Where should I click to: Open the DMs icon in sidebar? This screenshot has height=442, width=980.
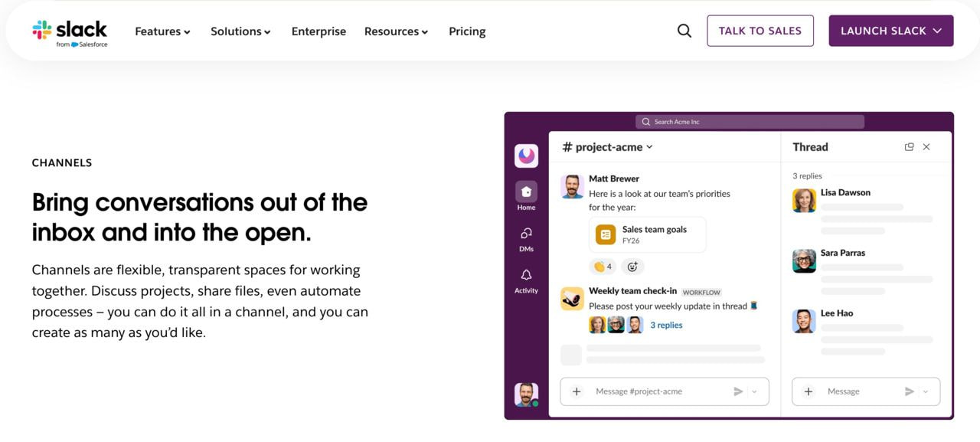pyautogui.click(x=526, y=234)
